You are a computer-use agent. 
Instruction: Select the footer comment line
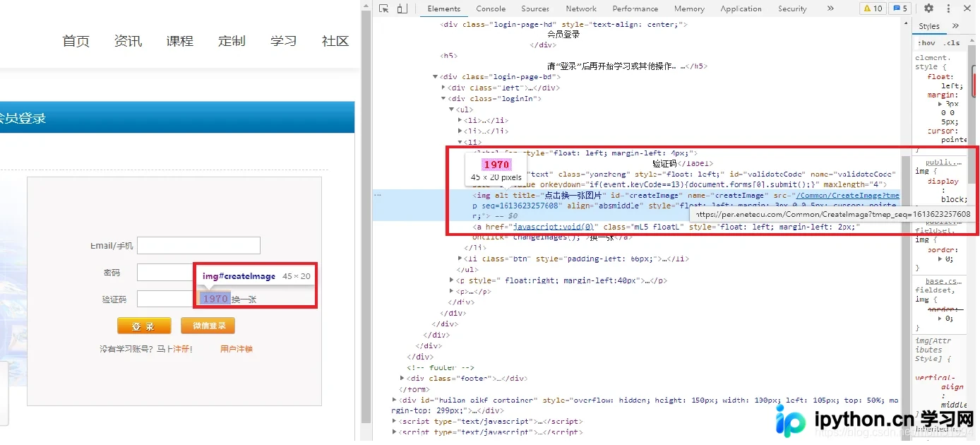pyautogui.click(x=441, y=368)
